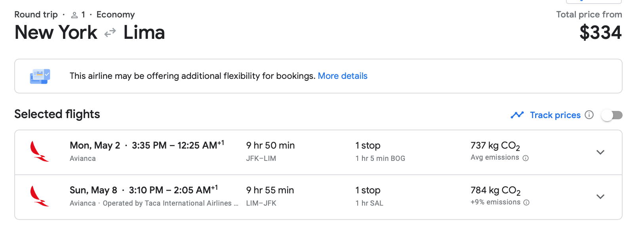Image resolution: width=644 pixels, height=229 pixels.
Task: Click the +9% emissions info icon
Action: (x=526, y=202)
